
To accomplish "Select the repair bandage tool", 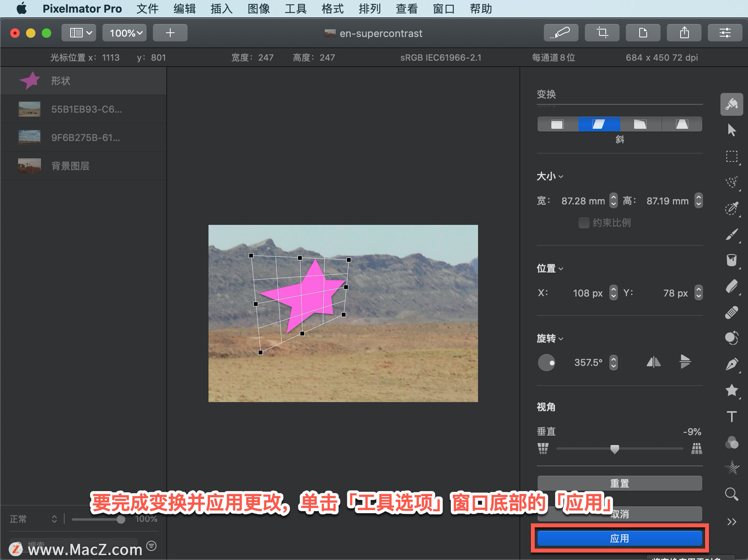I will coord(732,312).
